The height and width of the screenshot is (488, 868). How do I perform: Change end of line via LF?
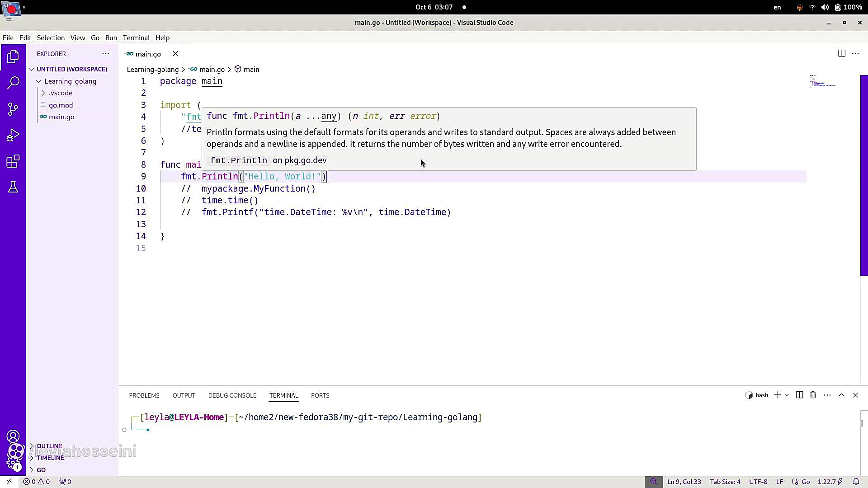pos(780,482)
